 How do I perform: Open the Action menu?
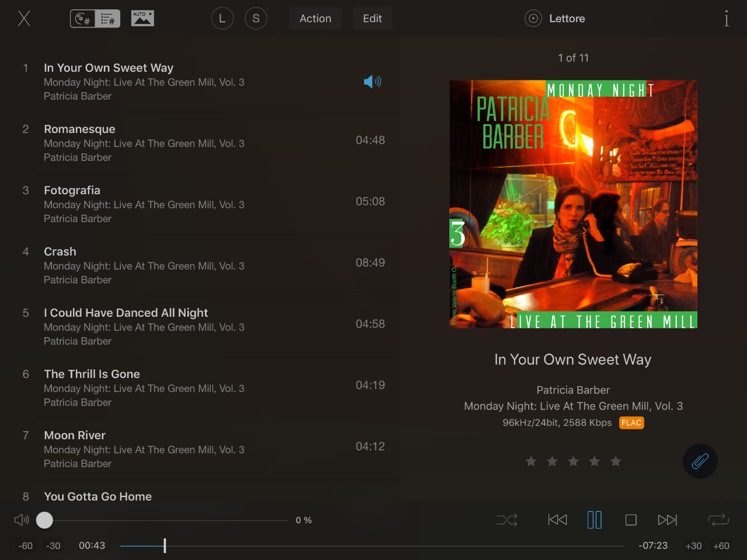[x=315, y=19]
